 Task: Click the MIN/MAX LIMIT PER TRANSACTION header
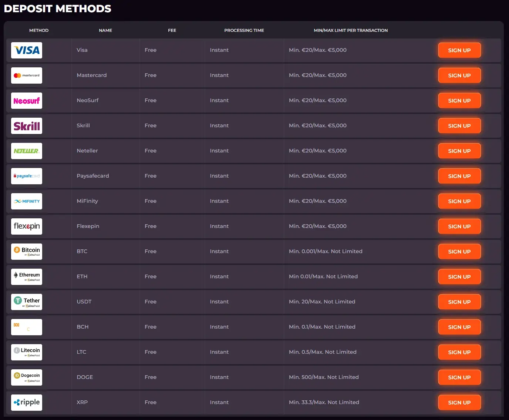(351, 30)
